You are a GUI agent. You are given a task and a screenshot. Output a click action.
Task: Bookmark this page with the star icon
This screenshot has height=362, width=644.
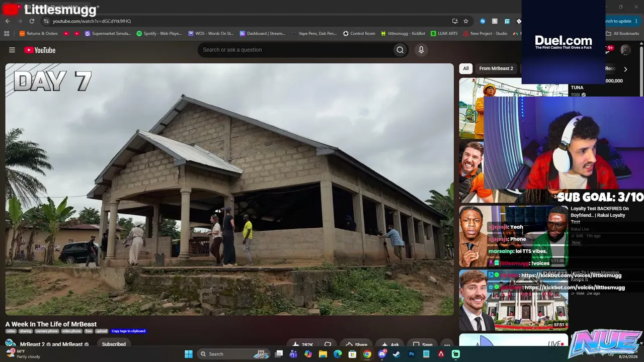466,21
